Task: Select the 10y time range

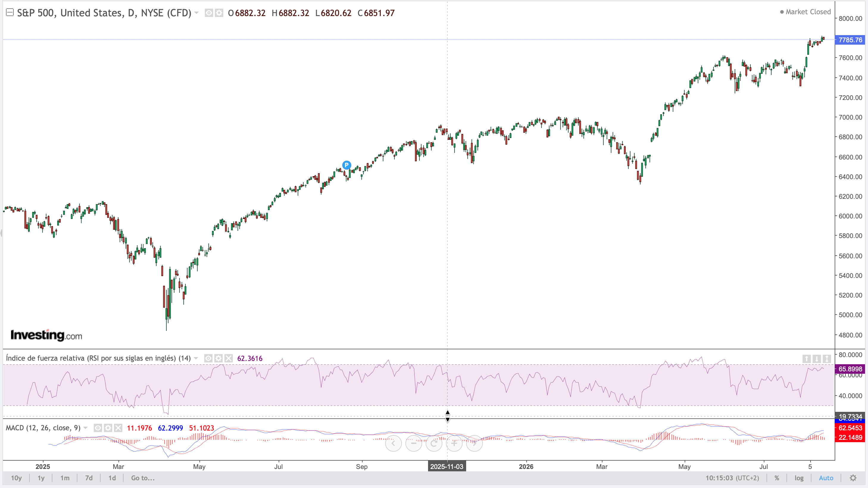Action: click(x=16, y=478)
